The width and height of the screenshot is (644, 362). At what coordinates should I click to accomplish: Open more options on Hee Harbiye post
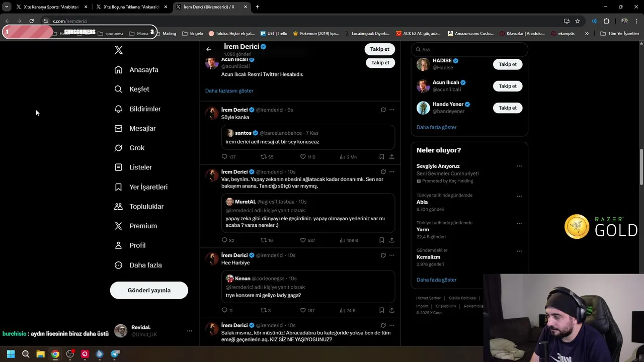click(392, 255)
